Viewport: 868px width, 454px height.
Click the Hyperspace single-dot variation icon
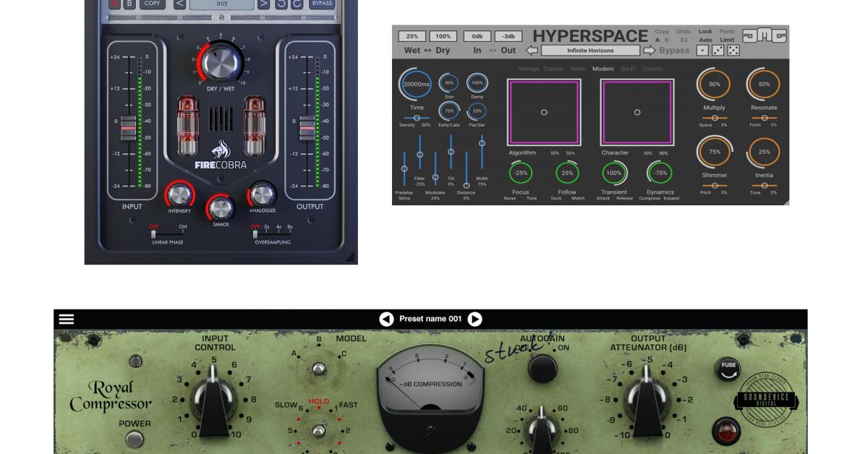pyautogui.click(x=702, y=51)
